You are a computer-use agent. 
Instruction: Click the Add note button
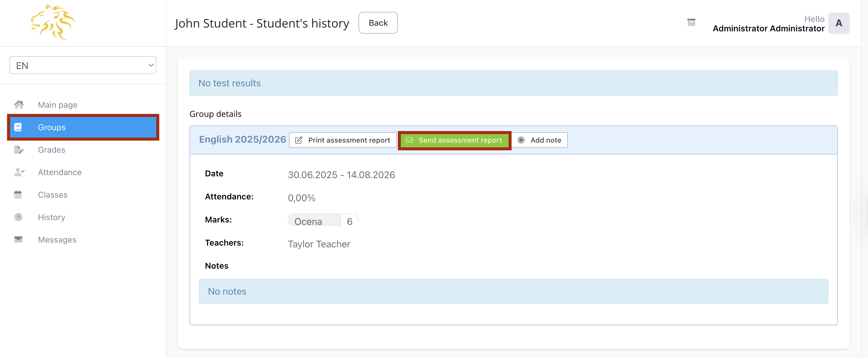pyautogui.click(x=539, y=140)
